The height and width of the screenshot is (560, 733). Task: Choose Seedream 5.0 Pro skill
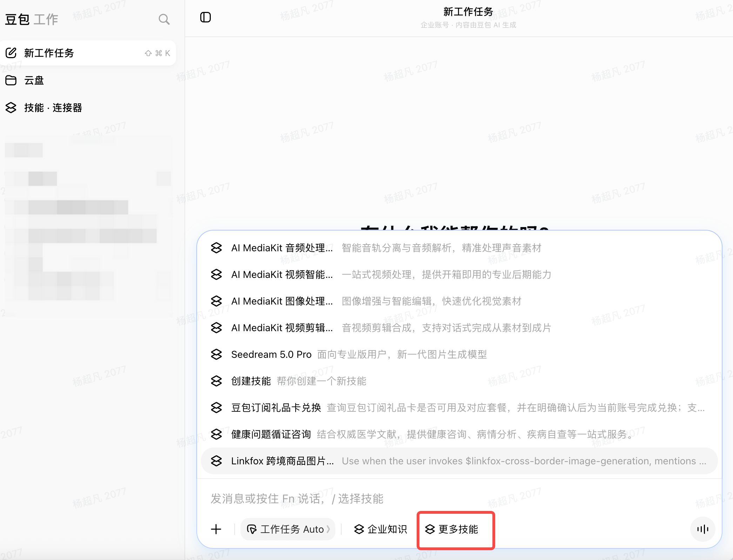[x=459, y=354]
